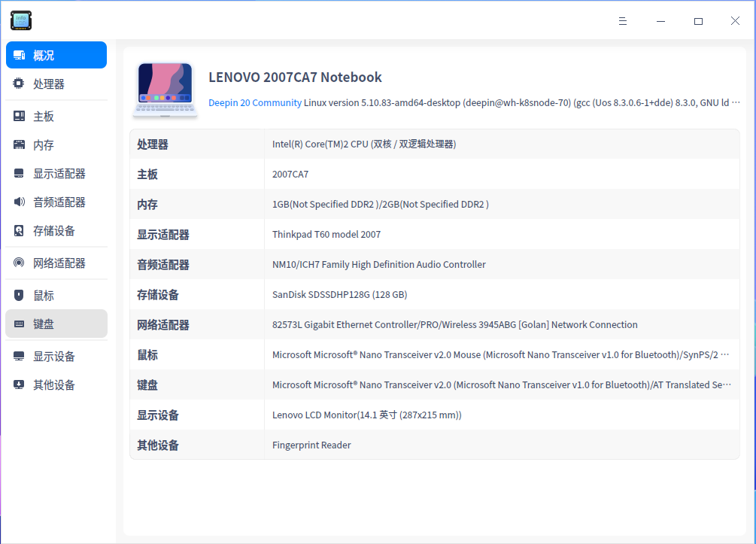Screen dimensions: 756x544
Task: Select the Fingerprint Reader row
Action: (311, 445)
